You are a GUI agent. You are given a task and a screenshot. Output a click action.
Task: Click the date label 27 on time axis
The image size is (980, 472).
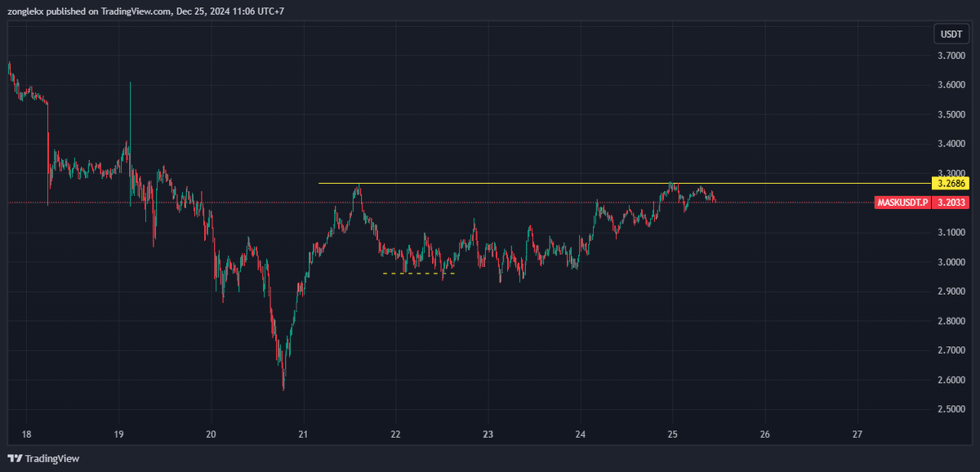857,434
